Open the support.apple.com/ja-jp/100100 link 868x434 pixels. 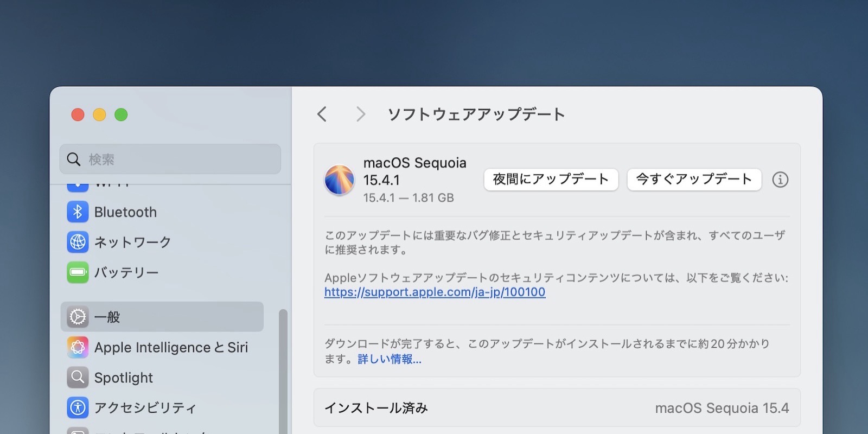435,292
